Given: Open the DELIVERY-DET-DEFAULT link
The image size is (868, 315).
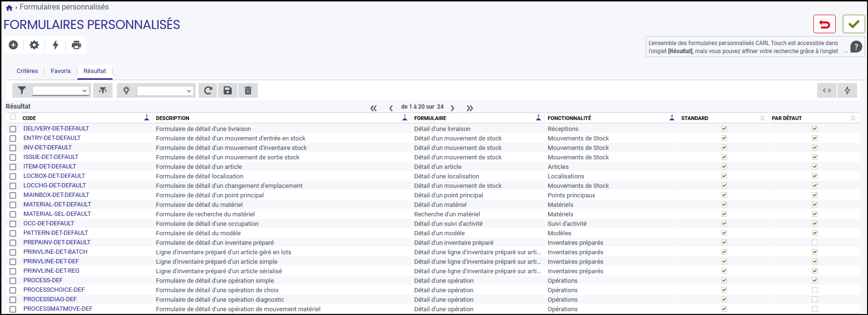Looking at the screenshot, I should tap(56, 129).
